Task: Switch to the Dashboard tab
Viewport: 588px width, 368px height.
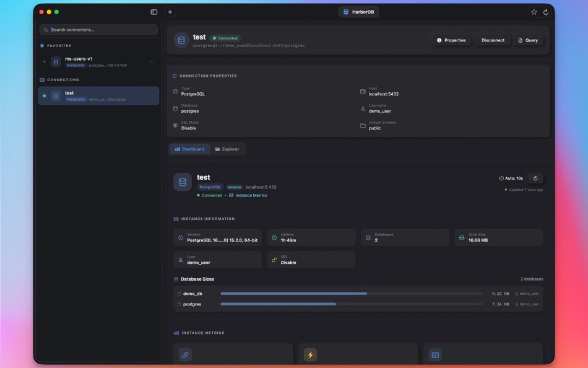Action: click(x=189, y=149)
